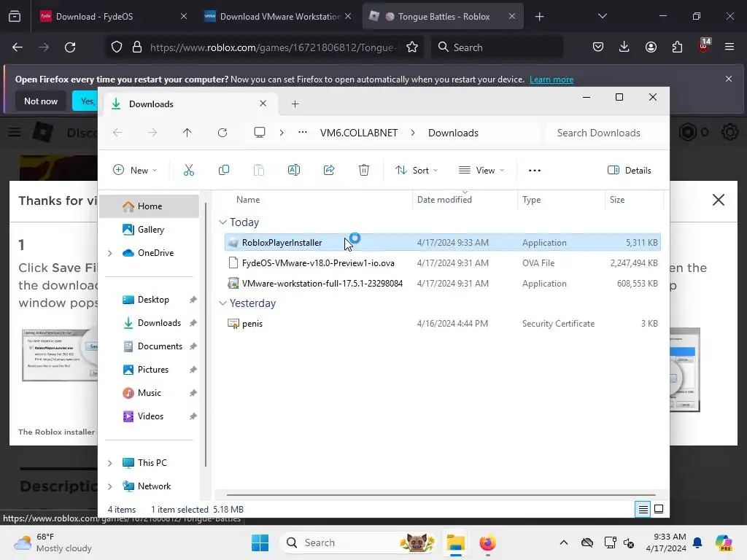Viewport: 747px width, 560px height.
Task: Click the Rename icon in Explorer toolbar
Action: (294, 170)
